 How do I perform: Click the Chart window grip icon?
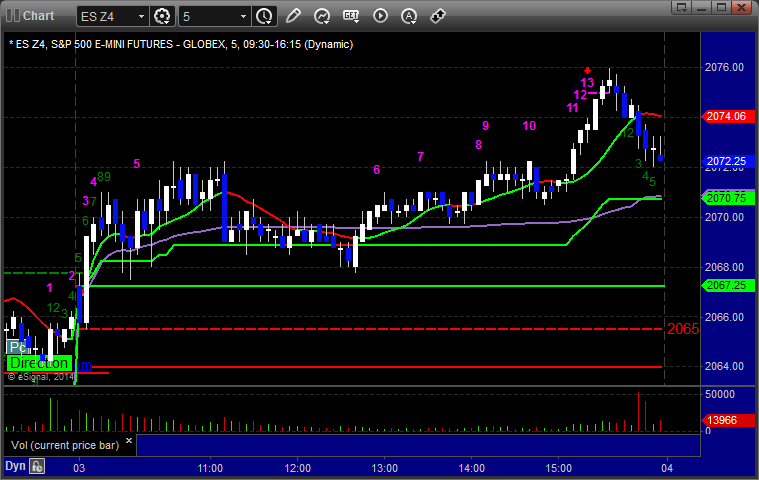tap(13, 15)
